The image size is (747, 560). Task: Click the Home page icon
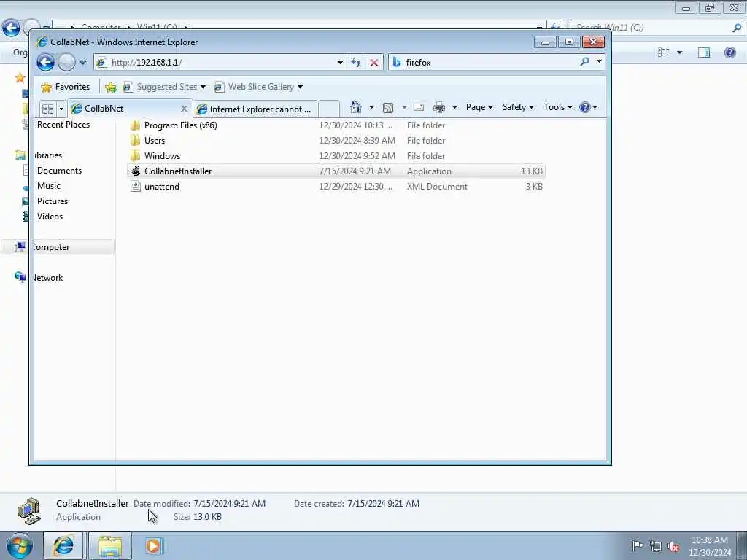pos(356,107)
